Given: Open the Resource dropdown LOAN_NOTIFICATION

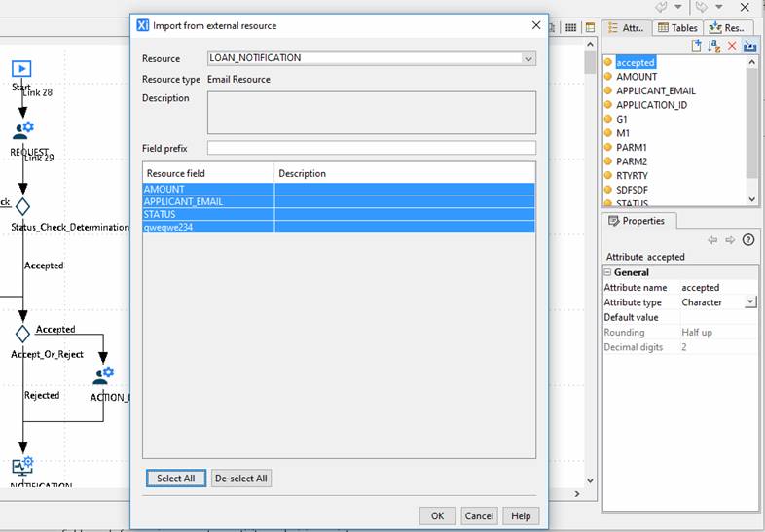Looking at the screenshot, I should coord(528,58).
